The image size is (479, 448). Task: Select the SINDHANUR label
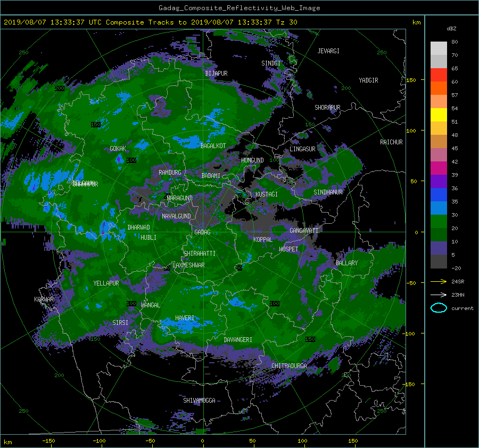328,192
